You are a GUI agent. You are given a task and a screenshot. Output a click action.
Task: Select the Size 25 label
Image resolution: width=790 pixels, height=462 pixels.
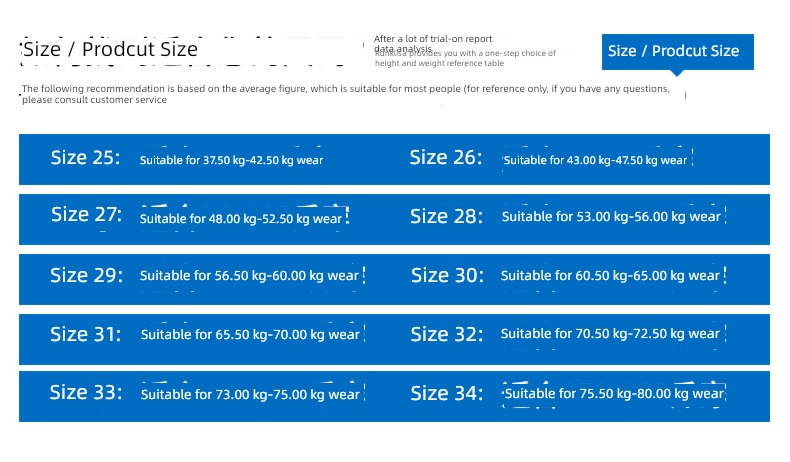[x=85, y=158]
